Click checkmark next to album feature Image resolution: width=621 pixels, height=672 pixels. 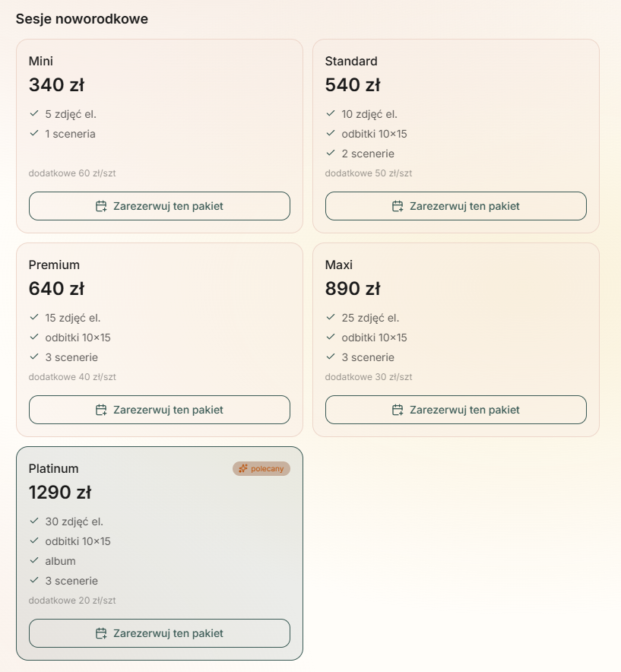click(34, 560)
